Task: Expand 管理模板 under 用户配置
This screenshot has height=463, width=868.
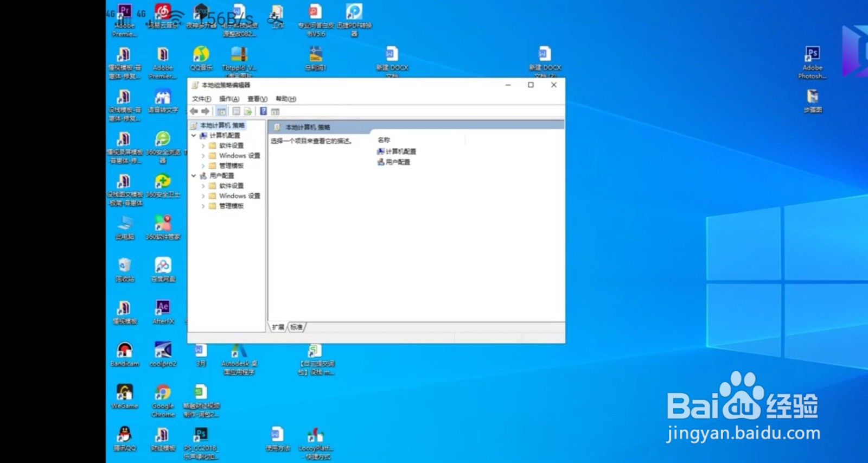Action: [203, 206]
